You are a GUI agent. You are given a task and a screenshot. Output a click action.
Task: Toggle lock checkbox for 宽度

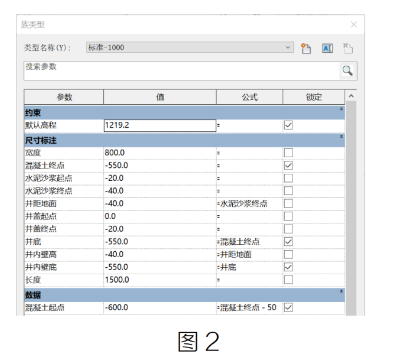point(288,153)
